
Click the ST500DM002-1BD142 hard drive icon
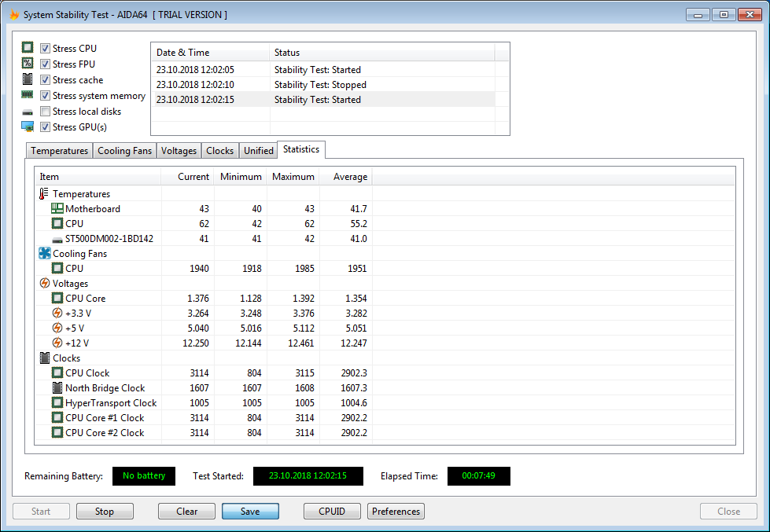(57, 239)
